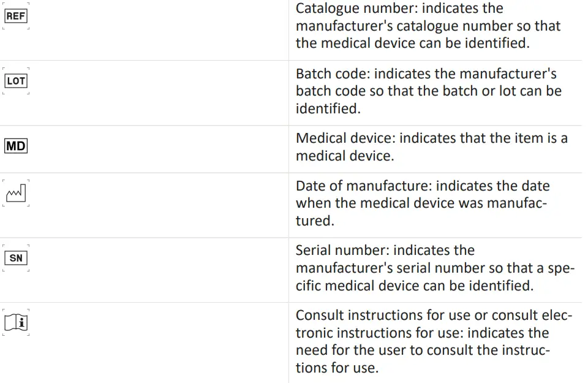
Task: Click the consult instructions booklet icon
Action: 16,323
